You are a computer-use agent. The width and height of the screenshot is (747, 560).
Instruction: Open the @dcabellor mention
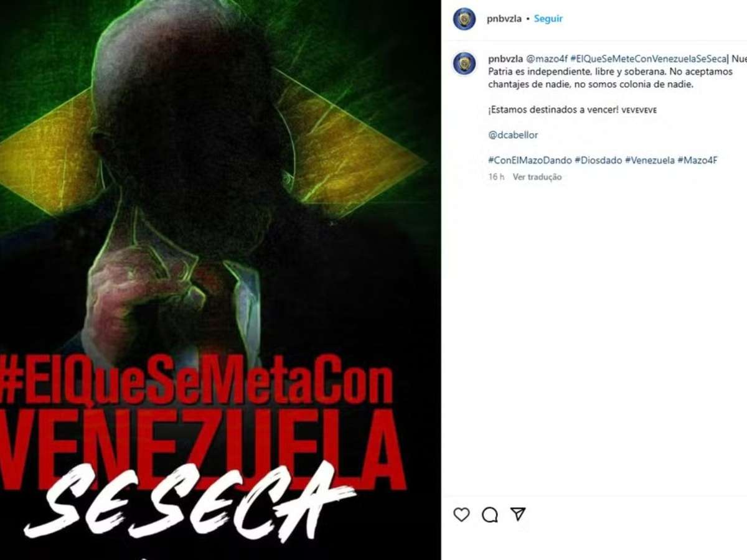pos(513,135)
